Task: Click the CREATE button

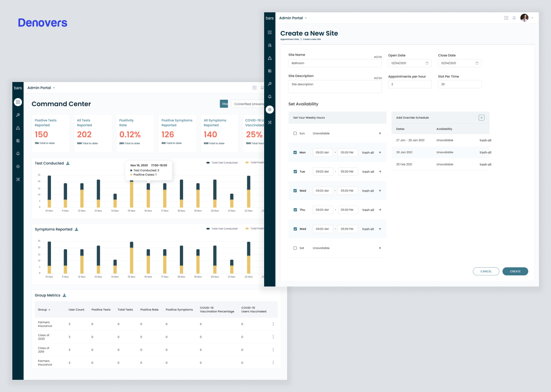Action: [x=515, y=271]
